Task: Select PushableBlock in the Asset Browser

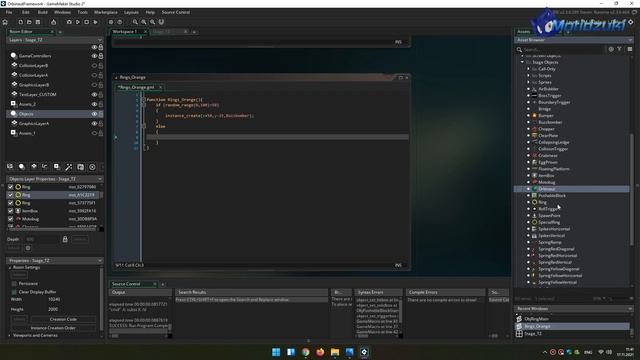Action: (552, 196)
